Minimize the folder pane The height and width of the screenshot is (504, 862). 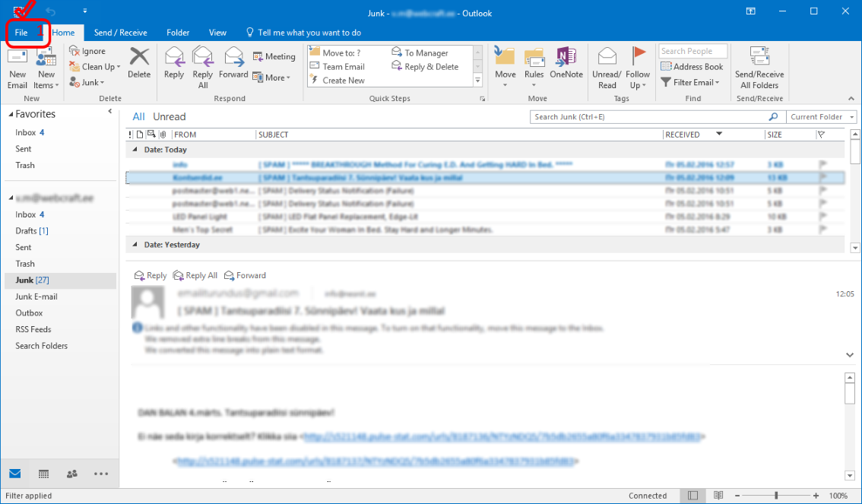pyautogui.click(x=110, y=112)
